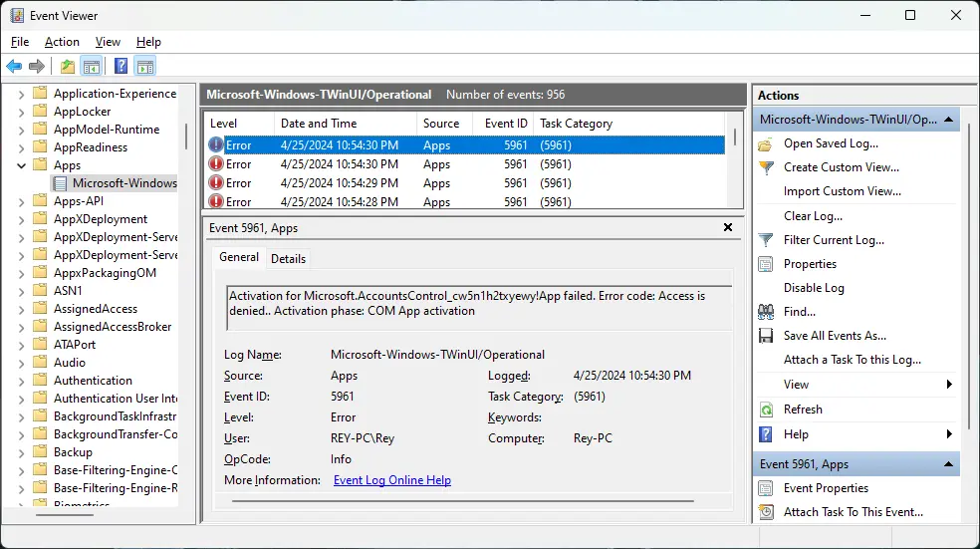The height and width of the screenshot is (549, 980).
Task: Open the File menu
Action: 20,42
